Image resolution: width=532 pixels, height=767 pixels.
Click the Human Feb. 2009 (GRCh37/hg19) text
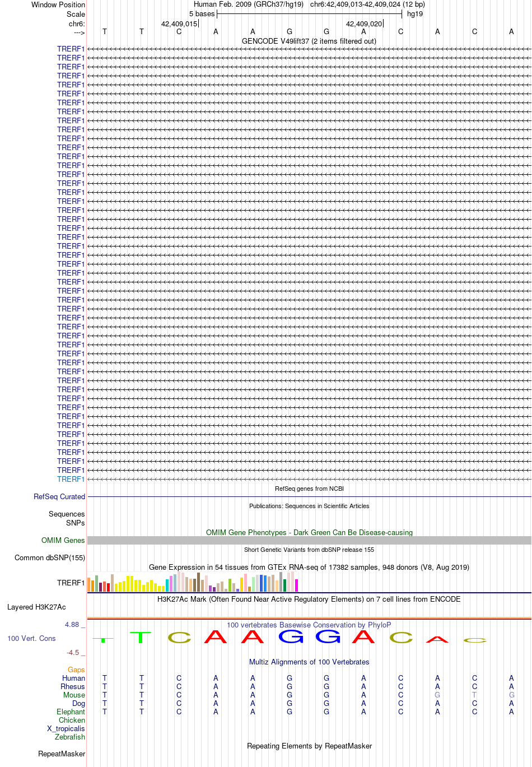(249, 4)
